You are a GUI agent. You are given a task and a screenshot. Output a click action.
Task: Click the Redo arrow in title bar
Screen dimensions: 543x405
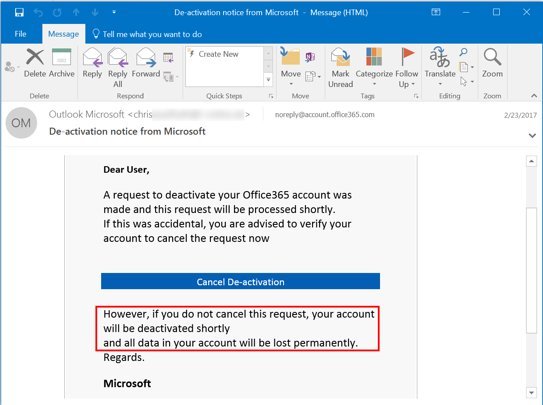57,13
